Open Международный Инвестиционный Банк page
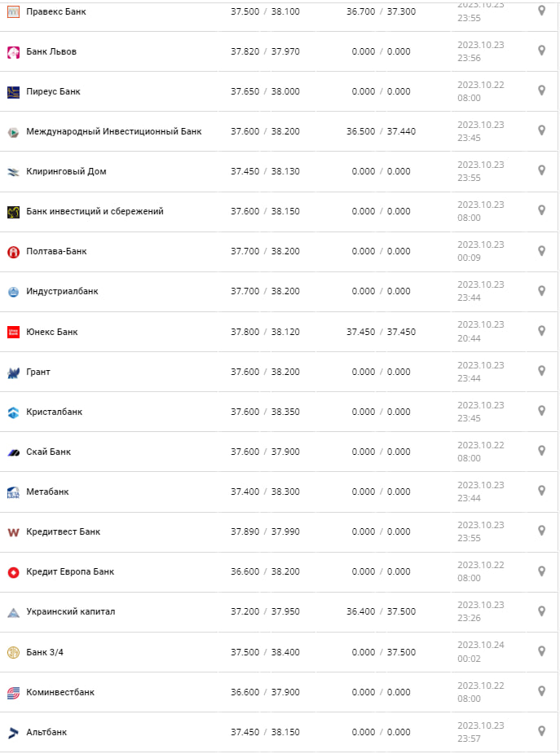This screenshot has width=560, height=754. click(x=113, y=131)
